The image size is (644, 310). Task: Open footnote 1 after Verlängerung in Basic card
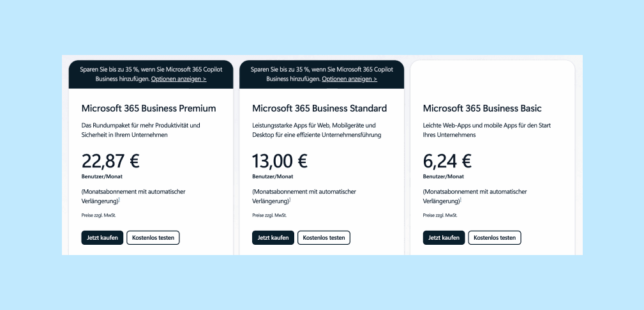pos(461,200)
